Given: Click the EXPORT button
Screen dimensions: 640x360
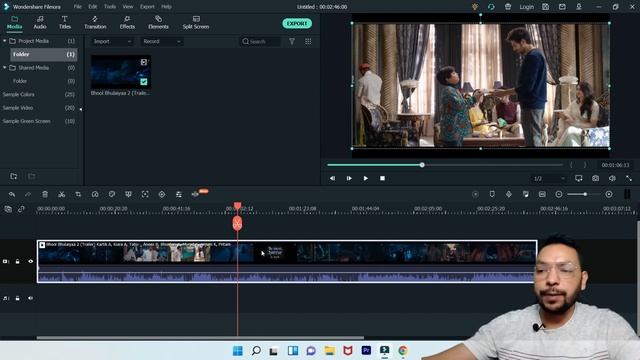Looking at the screenshot, I should click(x=297, y=23).
